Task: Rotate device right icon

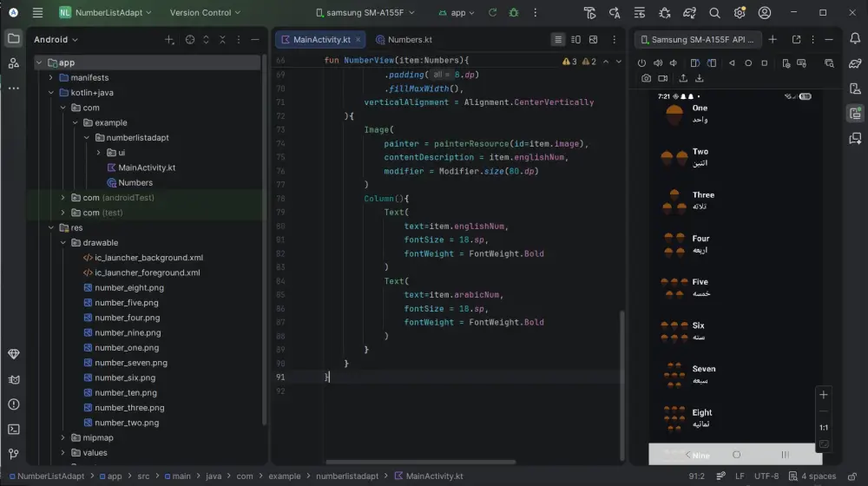Action: pos(712,63)
